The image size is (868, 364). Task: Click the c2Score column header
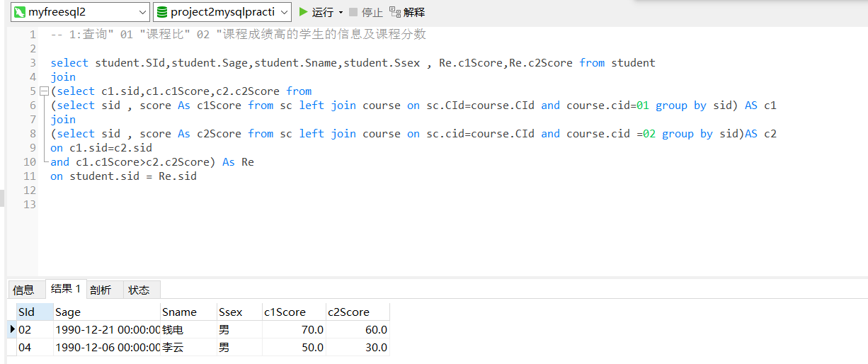click(358, 312)
